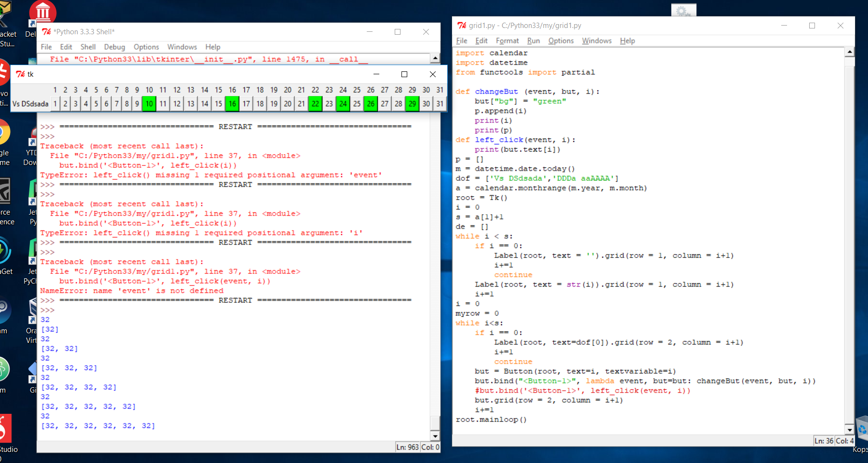
Task: Click day button 27 in tk window
Action: [385, 104]
